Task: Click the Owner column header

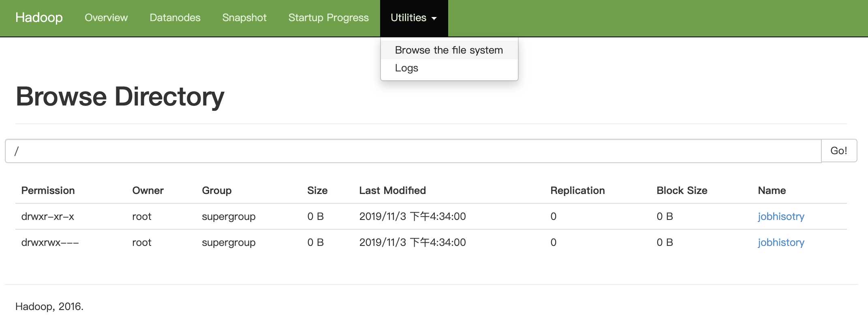Action: (x=148, y=190)
